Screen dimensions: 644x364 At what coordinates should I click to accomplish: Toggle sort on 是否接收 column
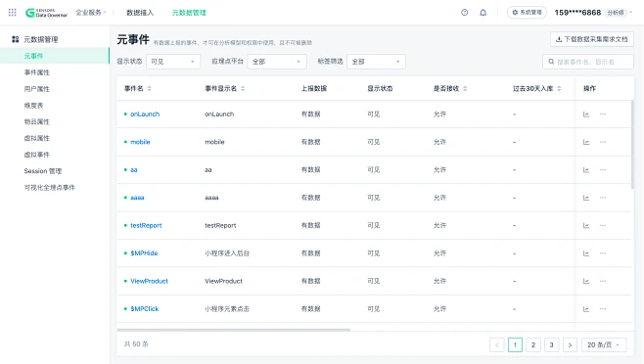[x=465, y=88]
